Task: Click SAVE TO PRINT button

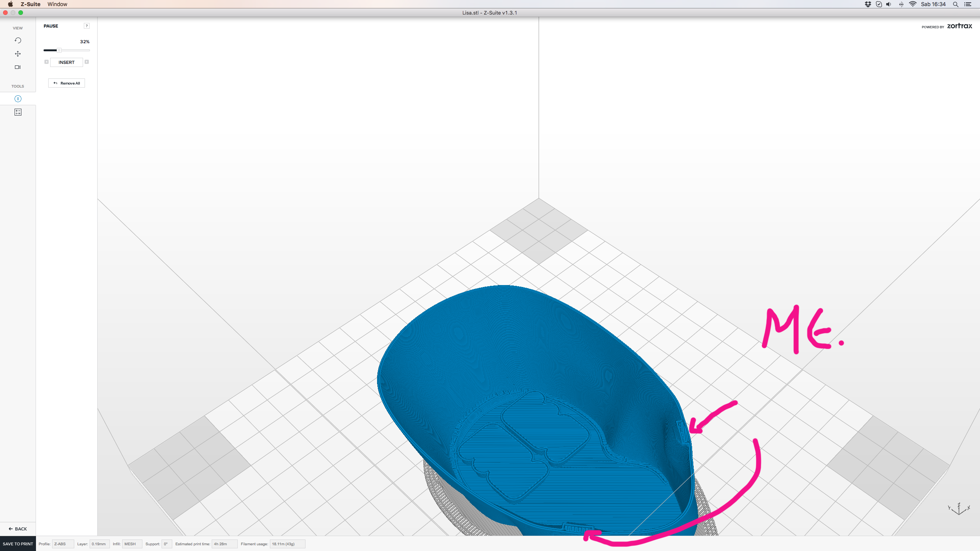Action: point(18,544)
